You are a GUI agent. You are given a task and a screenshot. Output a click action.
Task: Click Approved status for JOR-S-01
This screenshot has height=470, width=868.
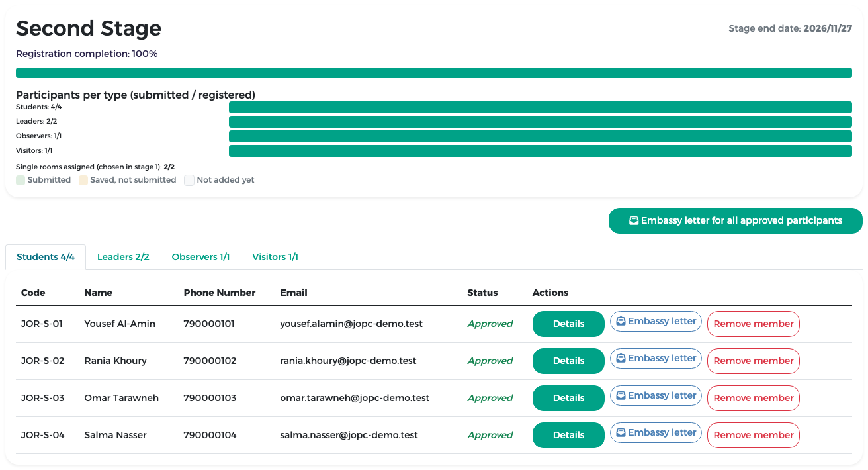(x=490, y=324)
